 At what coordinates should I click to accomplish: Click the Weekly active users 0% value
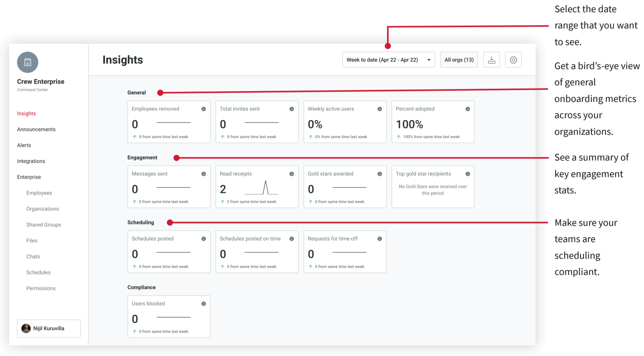point(315,125)
